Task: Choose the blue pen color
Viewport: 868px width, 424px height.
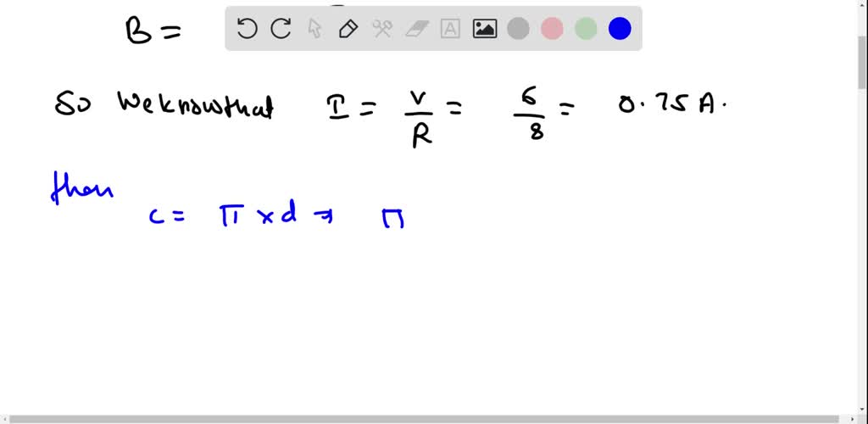Action: (x=620, y=28)
